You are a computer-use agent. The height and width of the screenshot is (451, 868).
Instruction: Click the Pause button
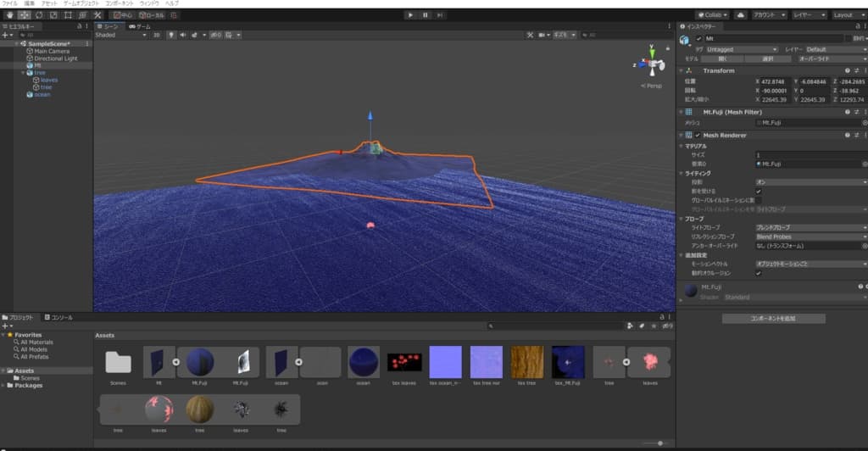click(426, 14)
